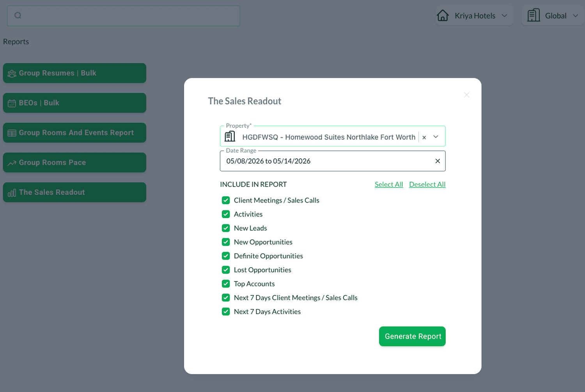This screenshot has height=392, width=585.
Task: Toggle the New Opportunities checkbox
Action: click(226, 242)
